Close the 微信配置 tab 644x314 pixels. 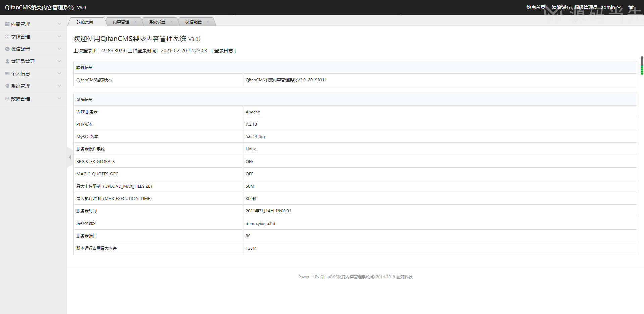point(208,22)
